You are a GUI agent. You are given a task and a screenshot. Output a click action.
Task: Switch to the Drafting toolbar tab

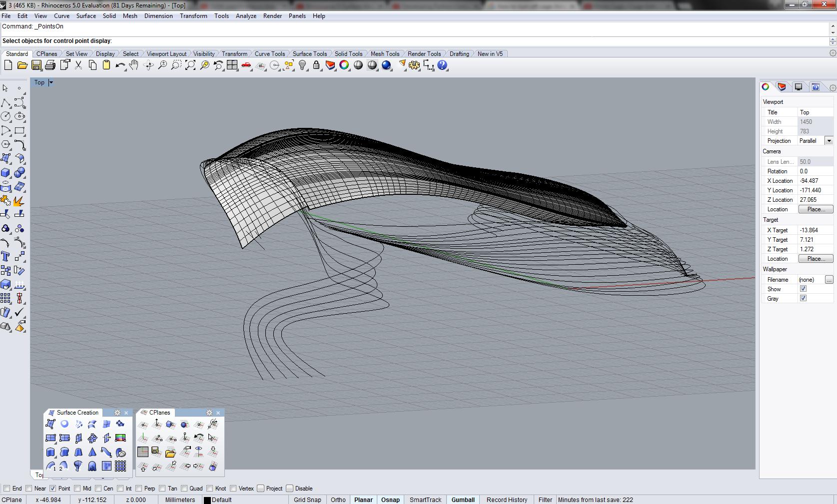[459, 54]
